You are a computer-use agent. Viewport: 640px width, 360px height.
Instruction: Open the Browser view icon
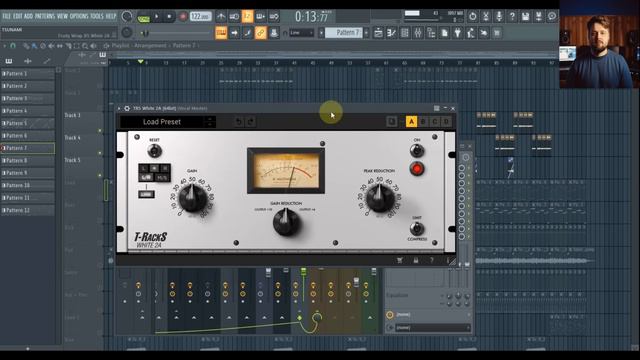pyautogui.click(x=431, y=33)
